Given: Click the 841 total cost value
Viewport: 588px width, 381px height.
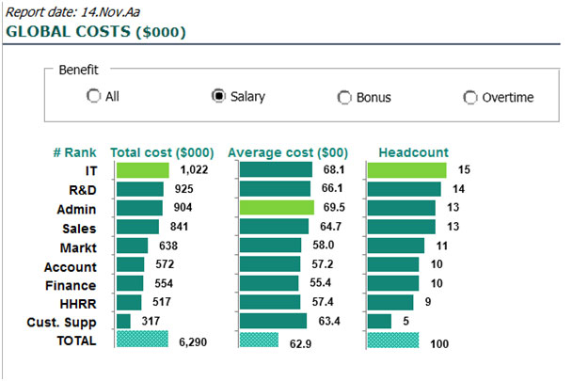Looking at the screenshot, I should 180,227.
